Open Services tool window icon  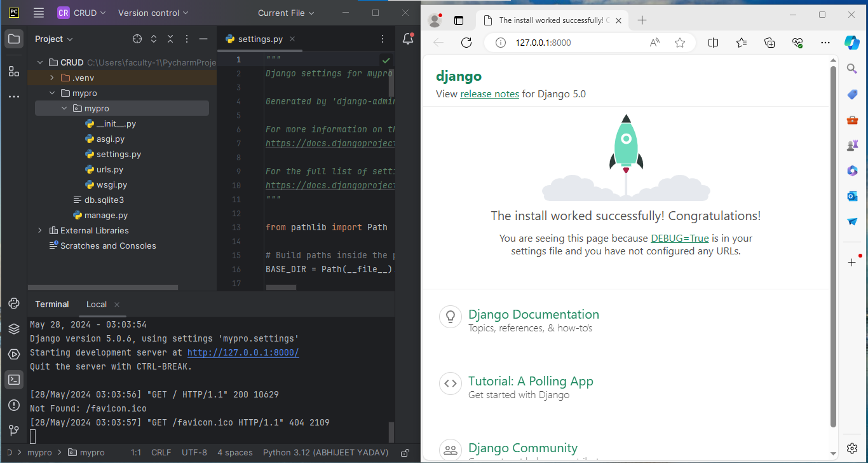13,354
